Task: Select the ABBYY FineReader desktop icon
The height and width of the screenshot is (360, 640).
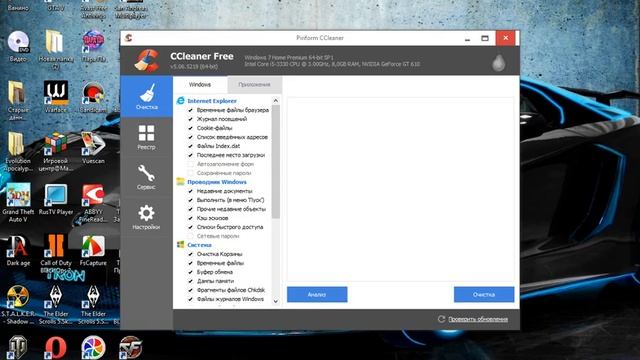Action: [93, 202]
